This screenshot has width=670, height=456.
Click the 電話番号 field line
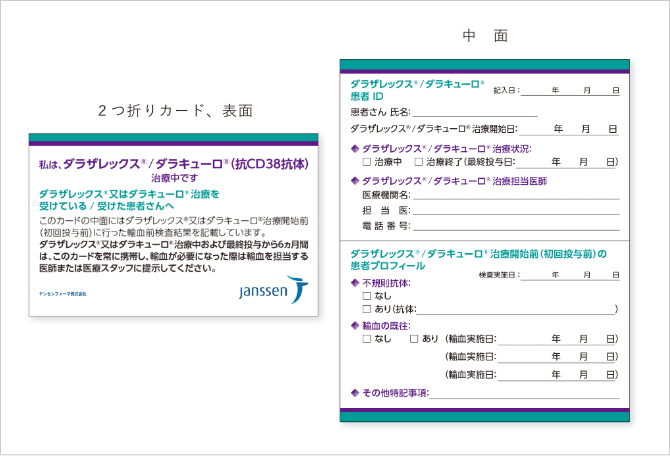pyautogui.click(x=516, y=226)
